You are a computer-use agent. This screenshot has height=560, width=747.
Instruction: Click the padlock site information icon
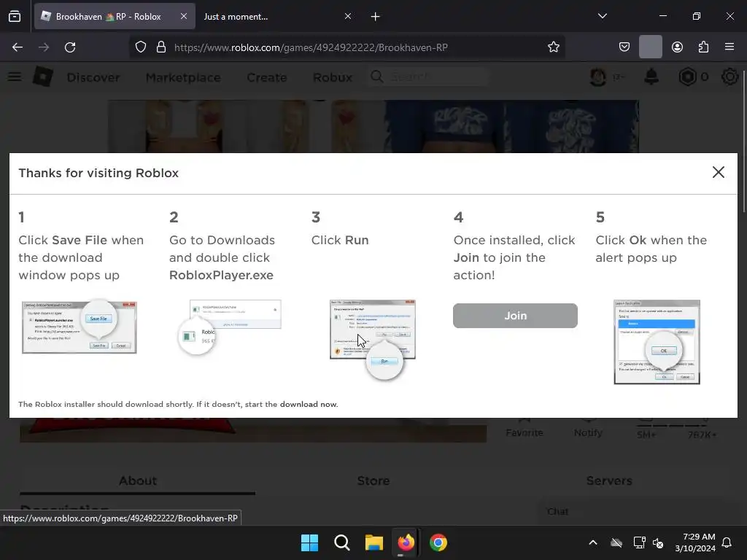click(x=161, y=47)
